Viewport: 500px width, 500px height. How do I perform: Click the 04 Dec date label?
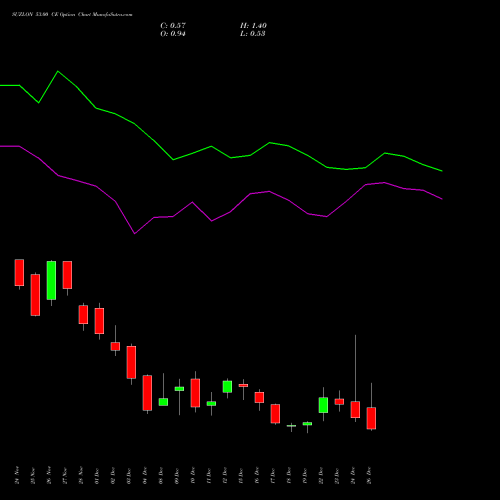145,475
